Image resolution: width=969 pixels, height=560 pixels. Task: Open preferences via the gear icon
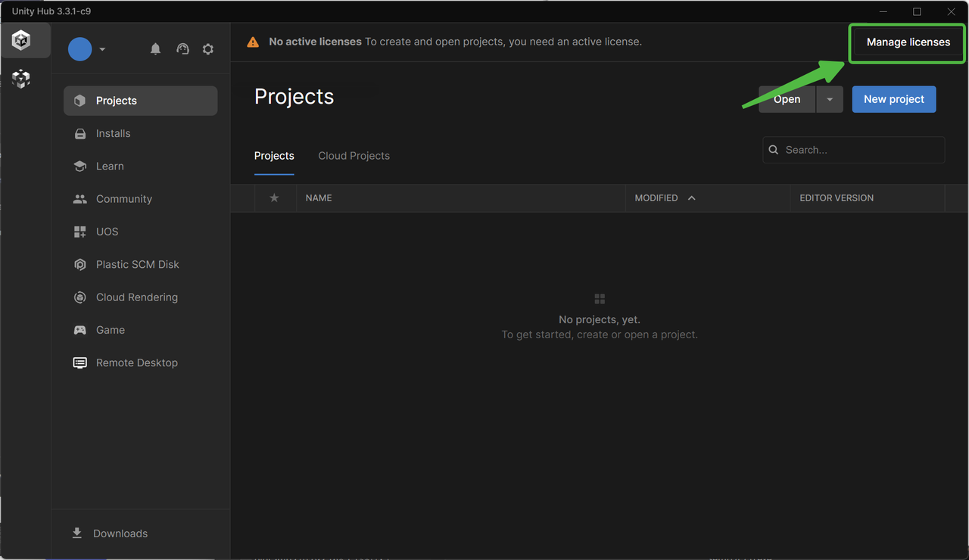pyautogui.click(x=208, y=49)
